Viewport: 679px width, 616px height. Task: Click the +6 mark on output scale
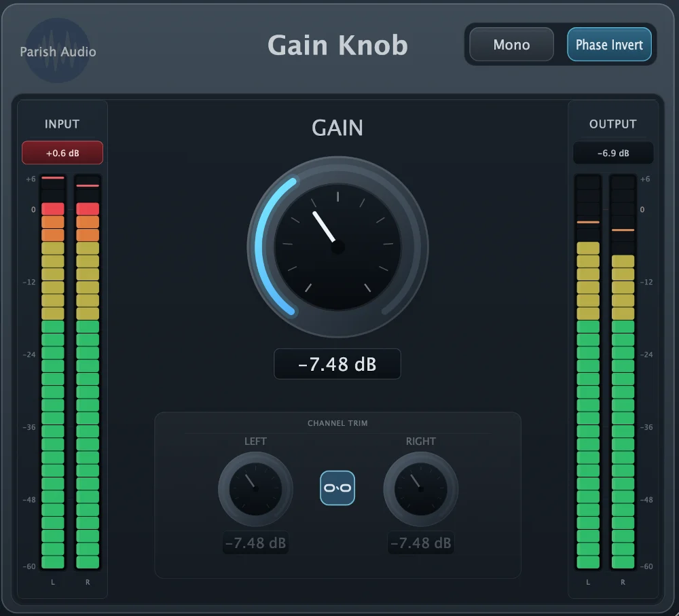tap(645, 179)
